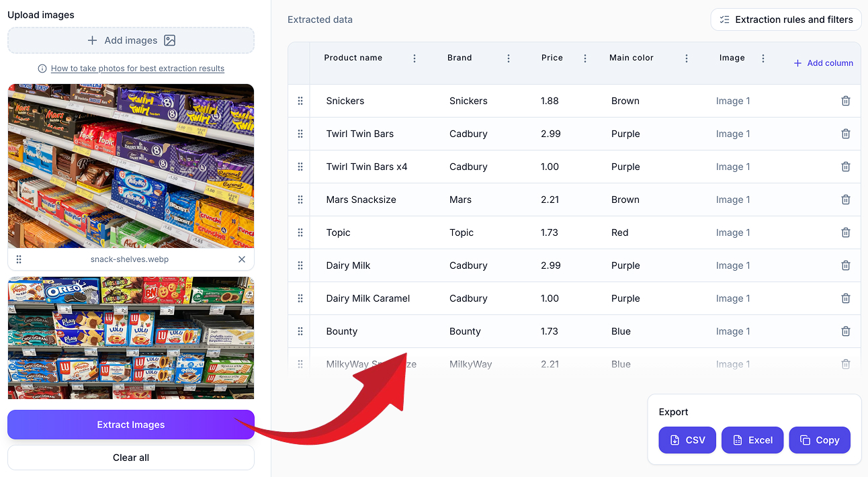The height and width of the screenshot is (477, 868).
Task: Export the table to Excel
Action: click(x=752, y=440)
